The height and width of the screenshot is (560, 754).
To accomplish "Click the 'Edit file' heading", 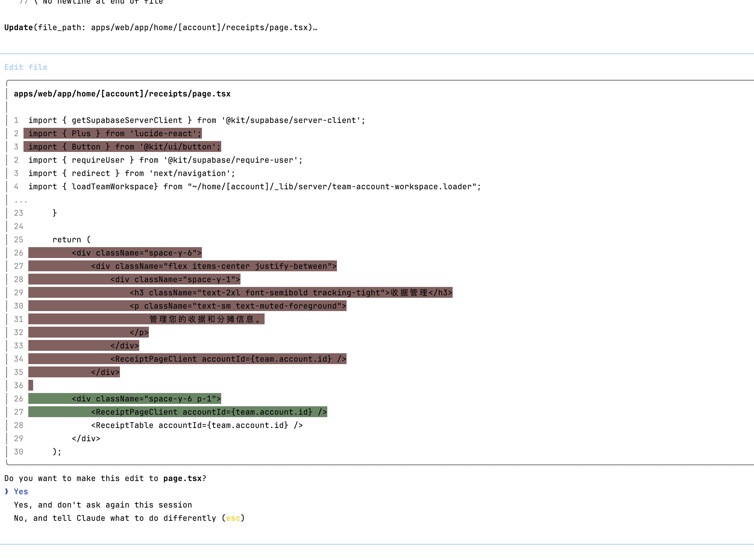I will 26,67.
